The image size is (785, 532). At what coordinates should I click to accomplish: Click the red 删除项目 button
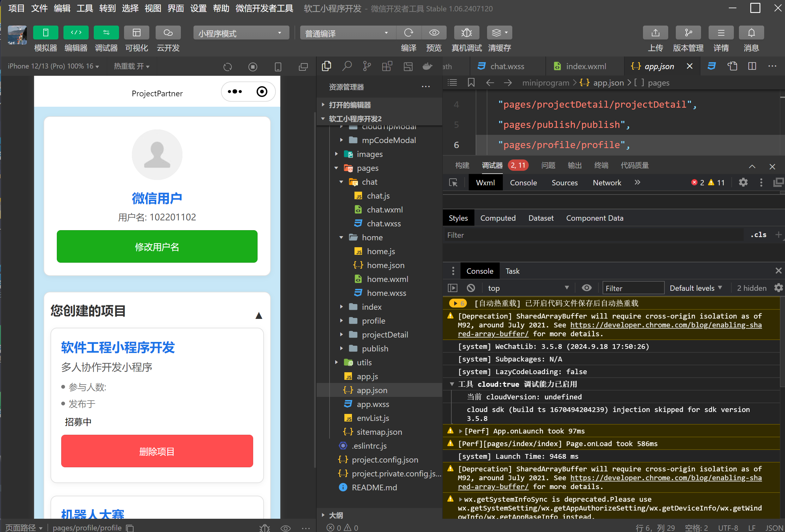point(157,451)
